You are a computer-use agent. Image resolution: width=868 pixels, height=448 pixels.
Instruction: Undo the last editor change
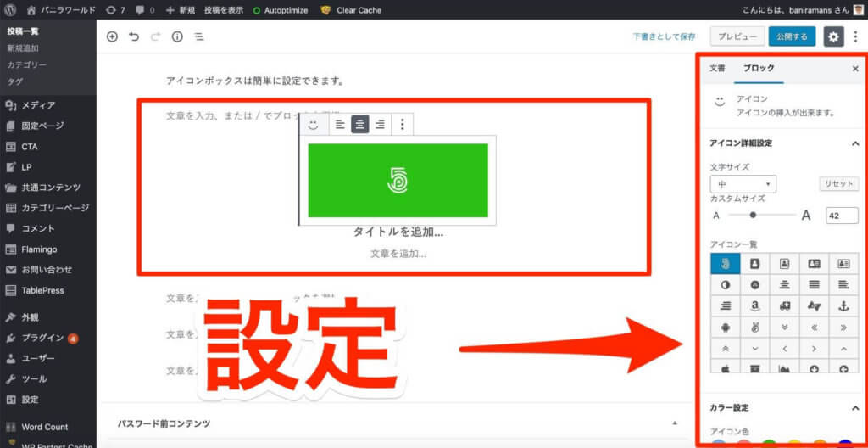pyautogui.click(x=134, y=37)
